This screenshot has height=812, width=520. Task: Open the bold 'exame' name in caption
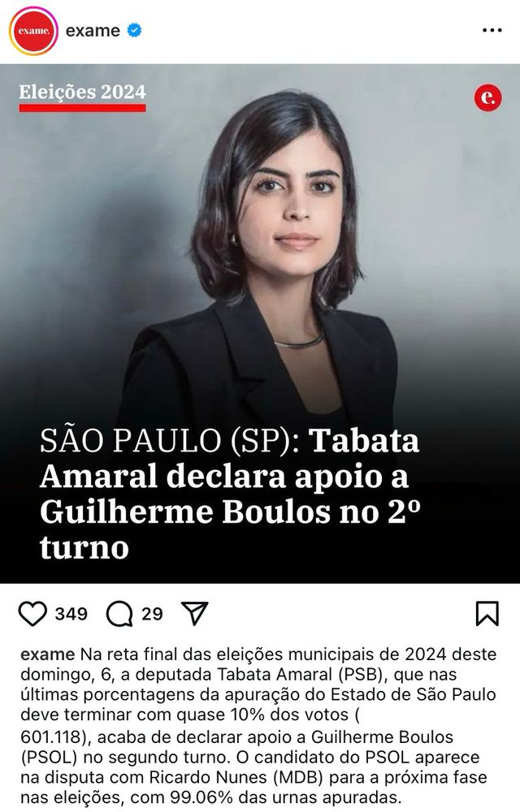[x=48, y=654]
